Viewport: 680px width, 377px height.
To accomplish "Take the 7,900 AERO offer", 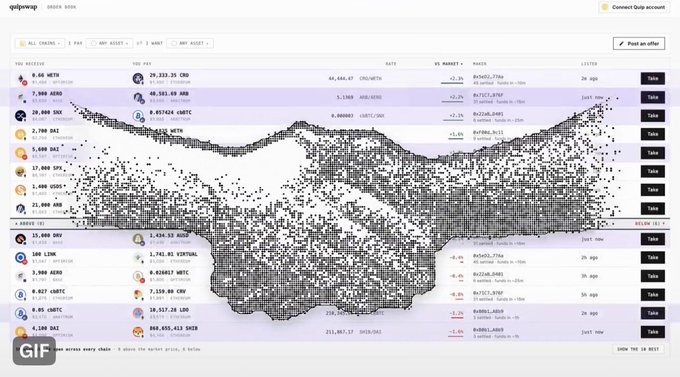I will click(x=653, y=97).
